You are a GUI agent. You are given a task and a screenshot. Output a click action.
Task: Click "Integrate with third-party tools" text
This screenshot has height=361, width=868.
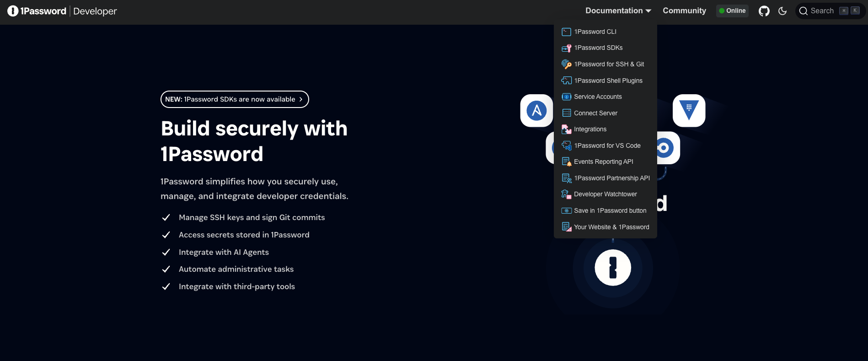coord(237,286)
